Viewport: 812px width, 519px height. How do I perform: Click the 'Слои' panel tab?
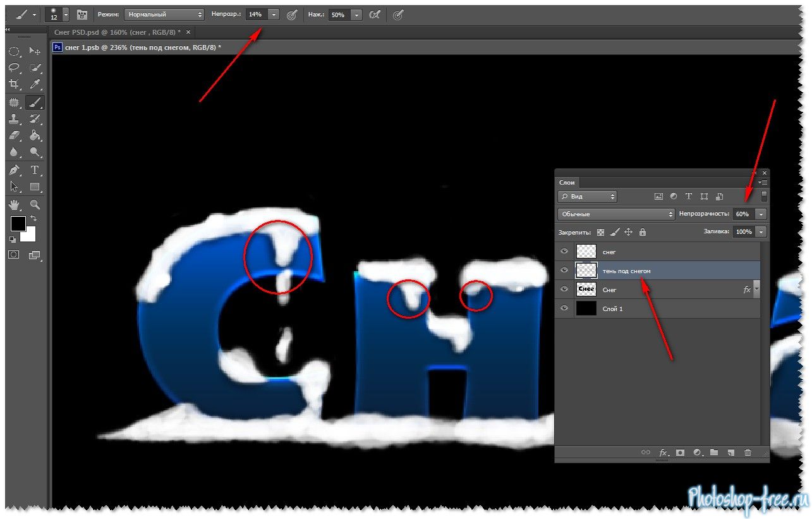tap(567, 182)
